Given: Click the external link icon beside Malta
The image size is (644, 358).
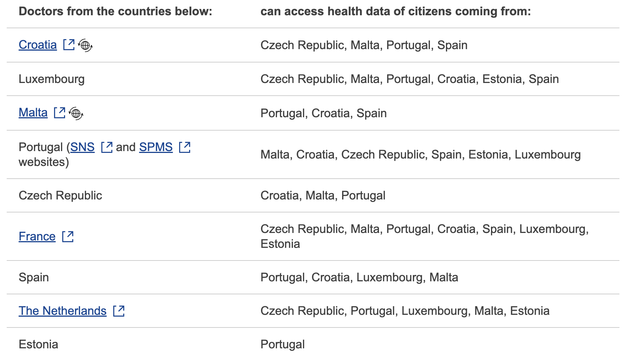Looking at the screenshot, I should point(60,112).
